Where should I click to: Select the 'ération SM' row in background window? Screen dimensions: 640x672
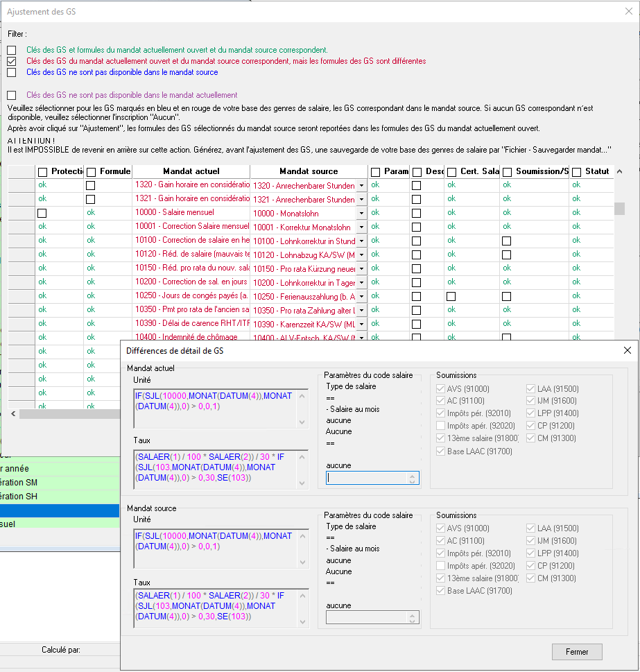coord(60,483)
